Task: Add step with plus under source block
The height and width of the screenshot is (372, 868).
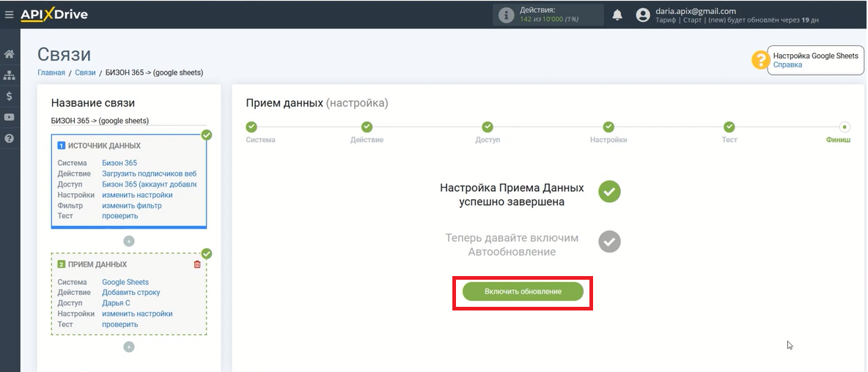Action: pos(129,241)
